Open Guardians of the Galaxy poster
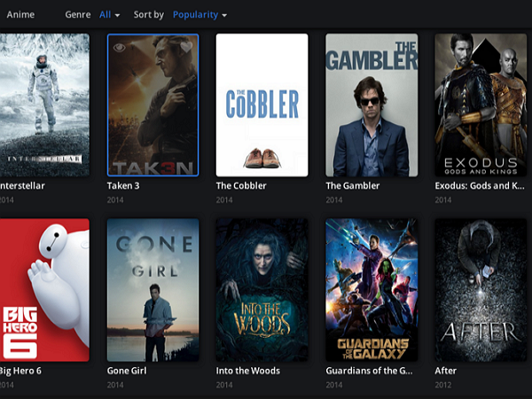The width and height of the screenshot is (532, 399). tap(372, 290)
